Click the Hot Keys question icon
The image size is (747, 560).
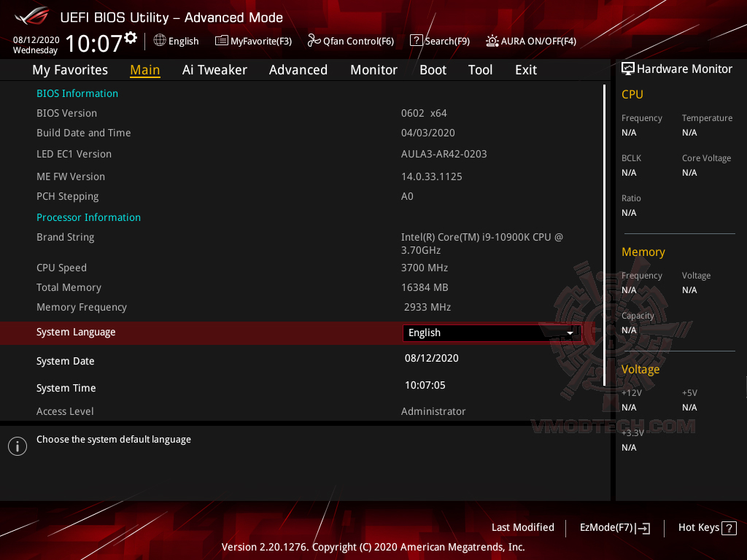(729, 528)
